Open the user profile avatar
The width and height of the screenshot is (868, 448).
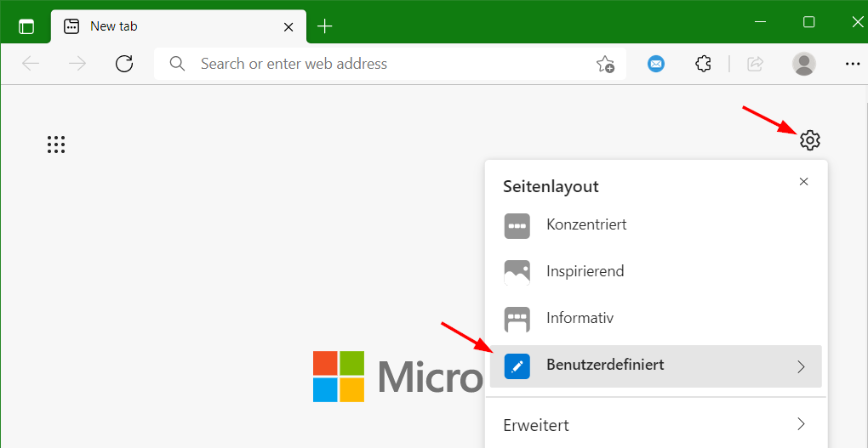(x=804, y=64)
